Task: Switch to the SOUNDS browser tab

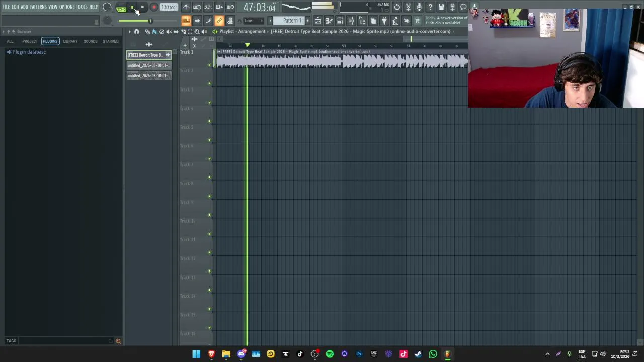Action: (x=91, y=41)
